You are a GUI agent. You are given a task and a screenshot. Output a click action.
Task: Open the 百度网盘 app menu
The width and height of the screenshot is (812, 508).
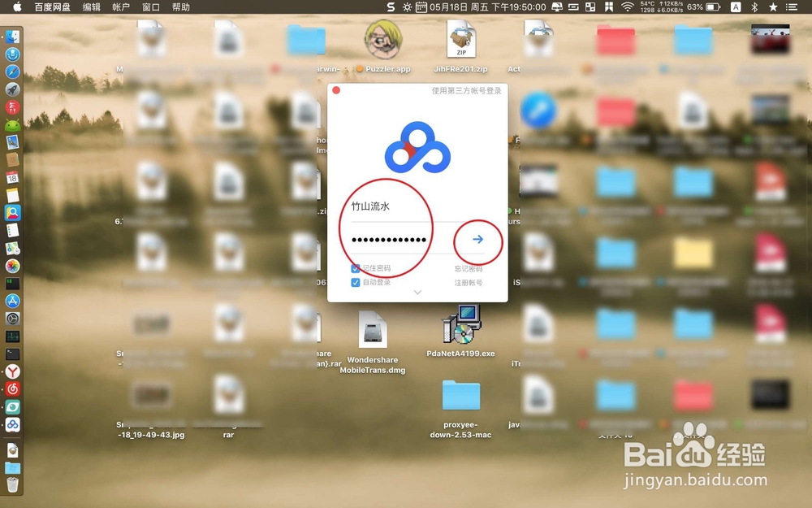(52, 7)
